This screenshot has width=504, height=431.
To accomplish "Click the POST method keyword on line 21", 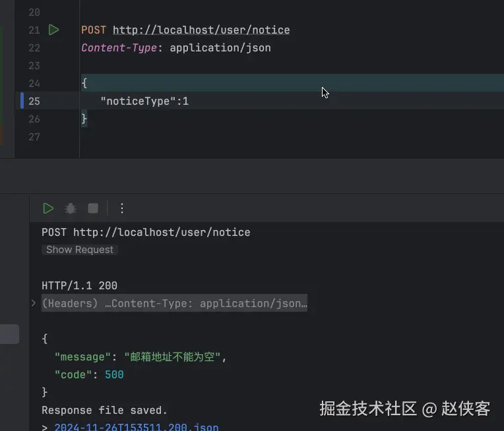I will pos(94,30).
